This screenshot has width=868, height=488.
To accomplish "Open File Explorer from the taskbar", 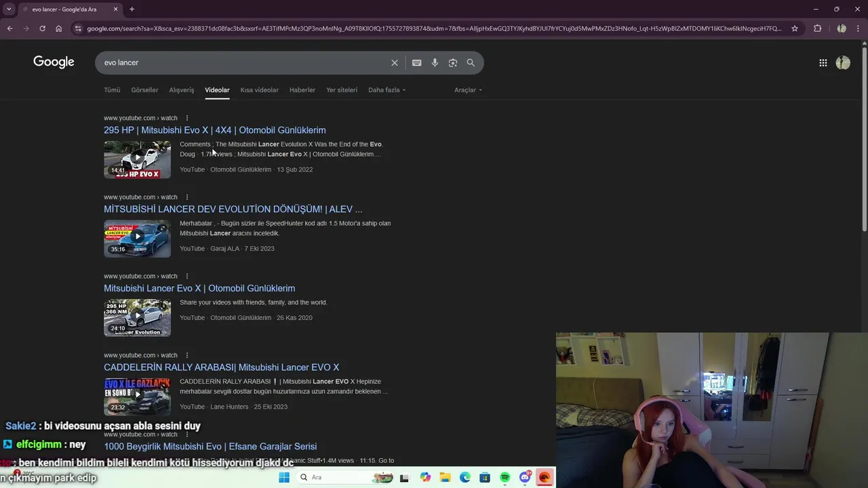I will click(x=445, y=477).
